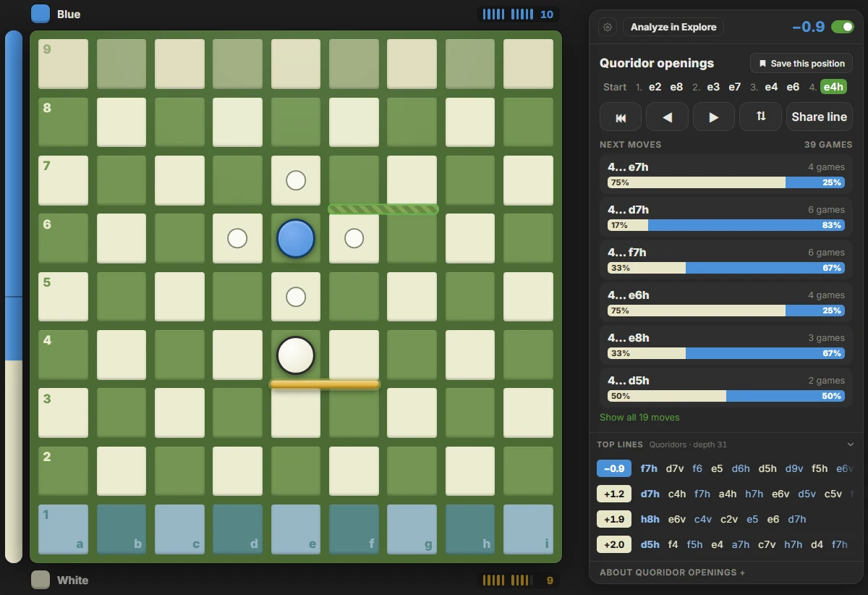Click Blue's remaining walls counter 10

[518, 14]
